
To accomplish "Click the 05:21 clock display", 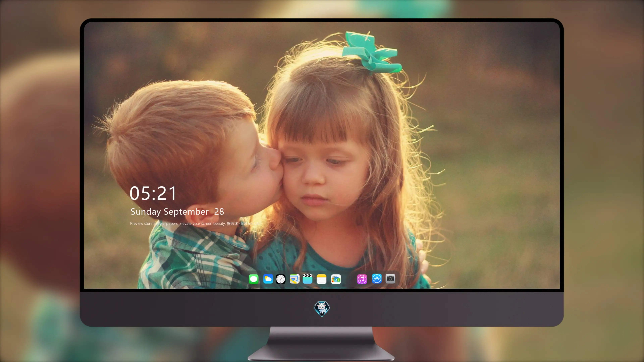I will coord(153,193).
